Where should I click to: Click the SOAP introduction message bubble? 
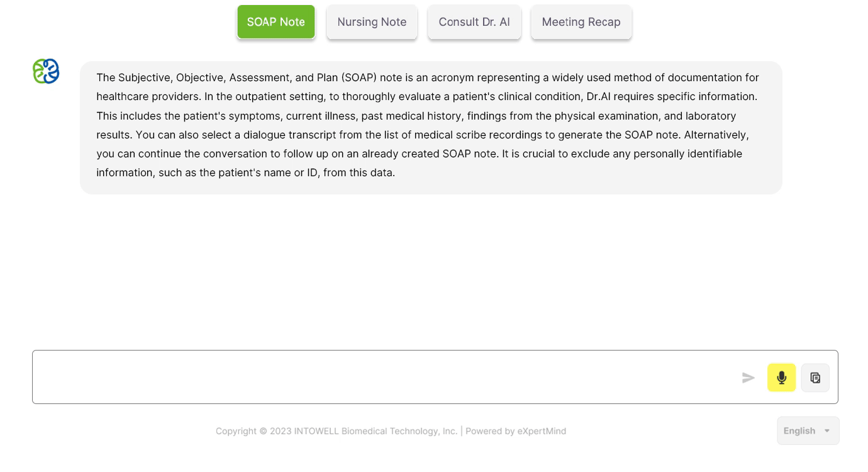[431, 128]
